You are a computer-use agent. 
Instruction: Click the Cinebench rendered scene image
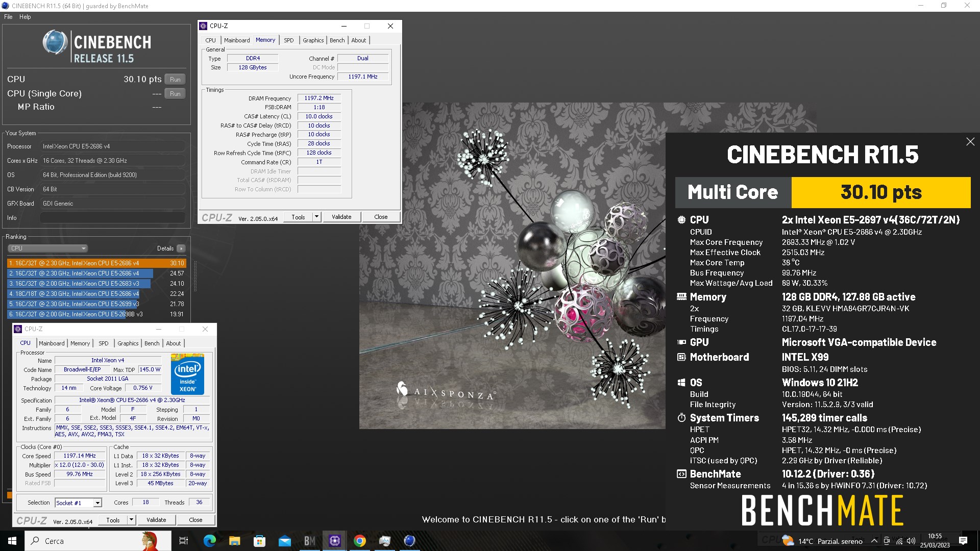(x=512, y=265)
